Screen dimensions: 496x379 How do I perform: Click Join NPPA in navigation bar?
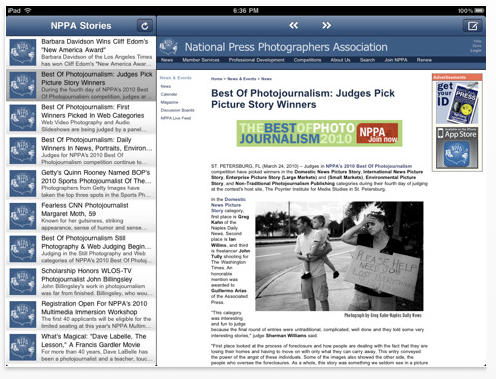click(x=396, y=60)
